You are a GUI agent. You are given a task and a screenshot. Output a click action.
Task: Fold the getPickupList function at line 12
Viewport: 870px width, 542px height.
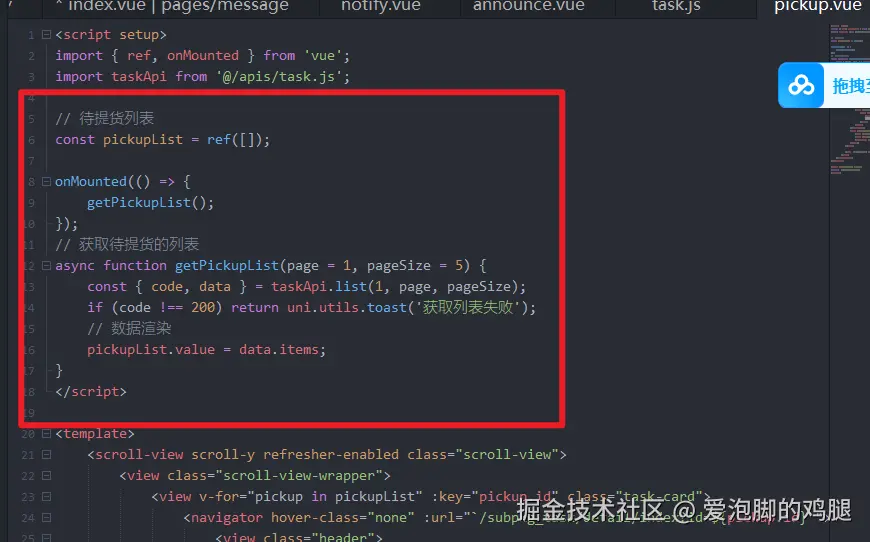point(47,265)
